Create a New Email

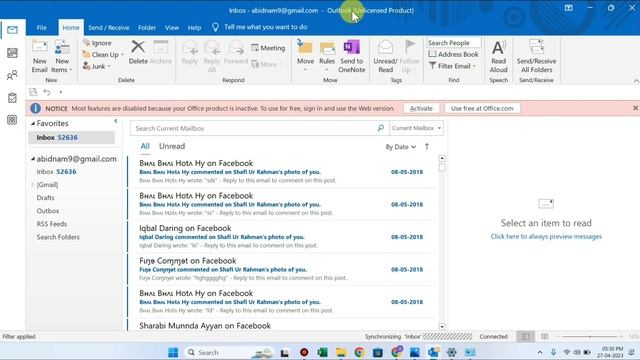point(40,57)
